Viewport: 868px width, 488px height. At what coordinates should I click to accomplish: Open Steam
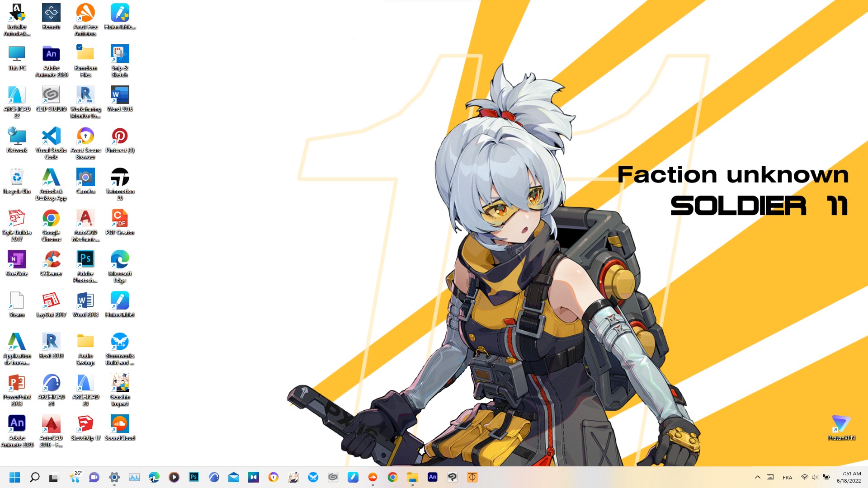click(x=17, y=300)
